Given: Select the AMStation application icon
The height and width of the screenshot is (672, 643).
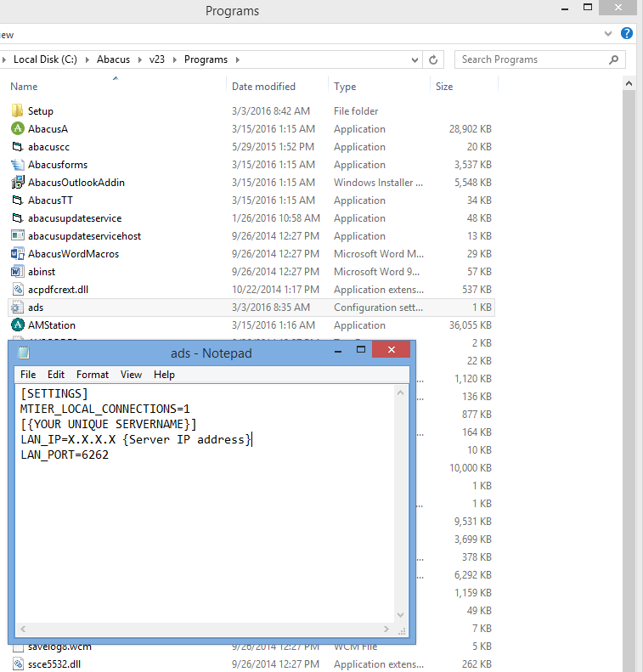Looking at the screenshot, I should pos(17,325).
